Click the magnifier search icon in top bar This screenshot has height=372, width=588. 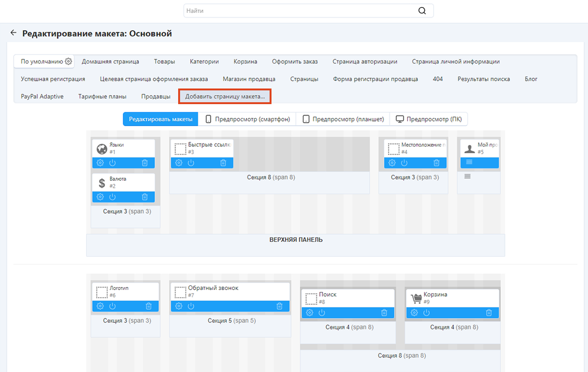coord(422,11)
